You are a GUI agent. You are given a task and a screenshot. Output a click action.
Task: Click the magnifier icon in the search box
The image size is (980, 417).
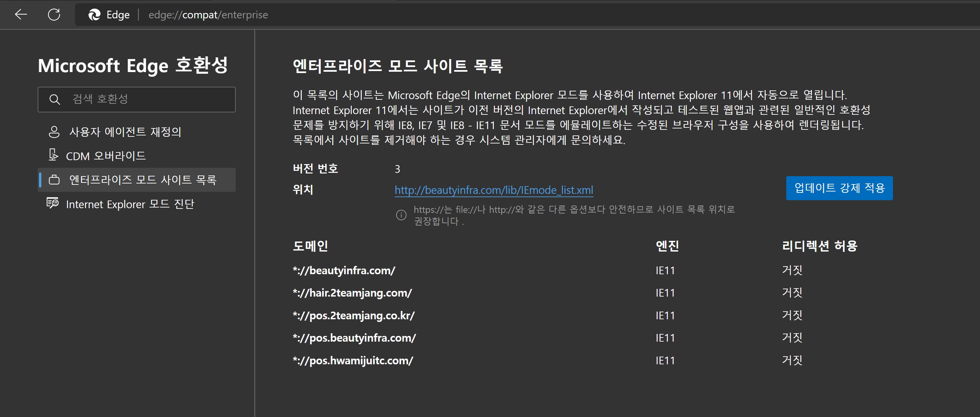(x=55, y=99)
